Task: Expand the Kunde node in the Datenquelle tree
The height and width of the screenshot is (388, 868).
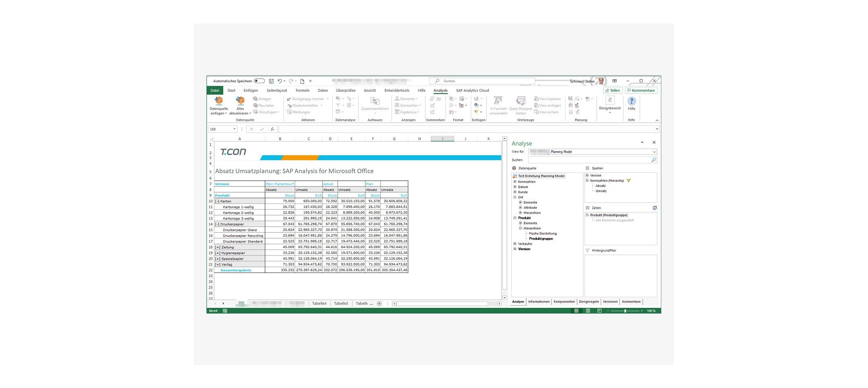Action: (x=515, y=192)
